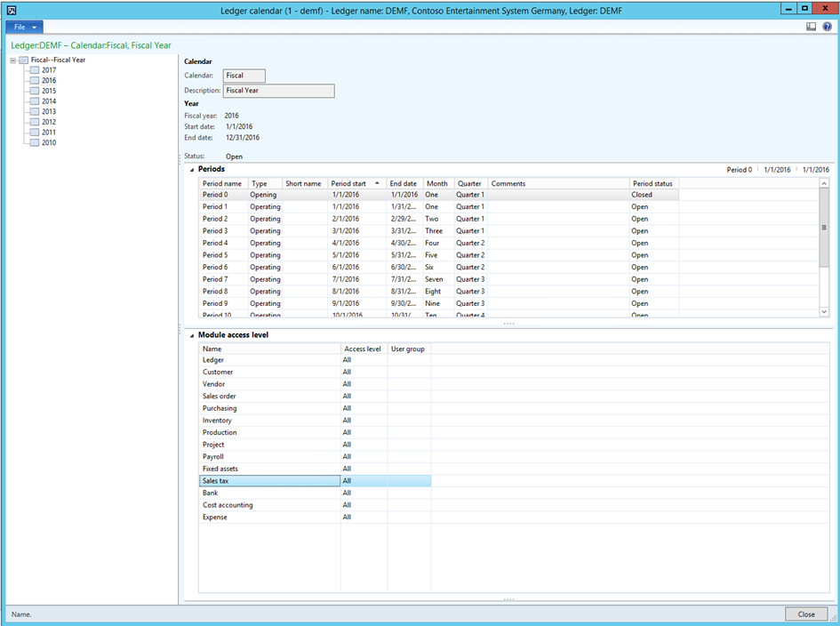The width and height of the screenshot is (840, 626).
Task: Click the help question mark icon
Action: (827, 27)
